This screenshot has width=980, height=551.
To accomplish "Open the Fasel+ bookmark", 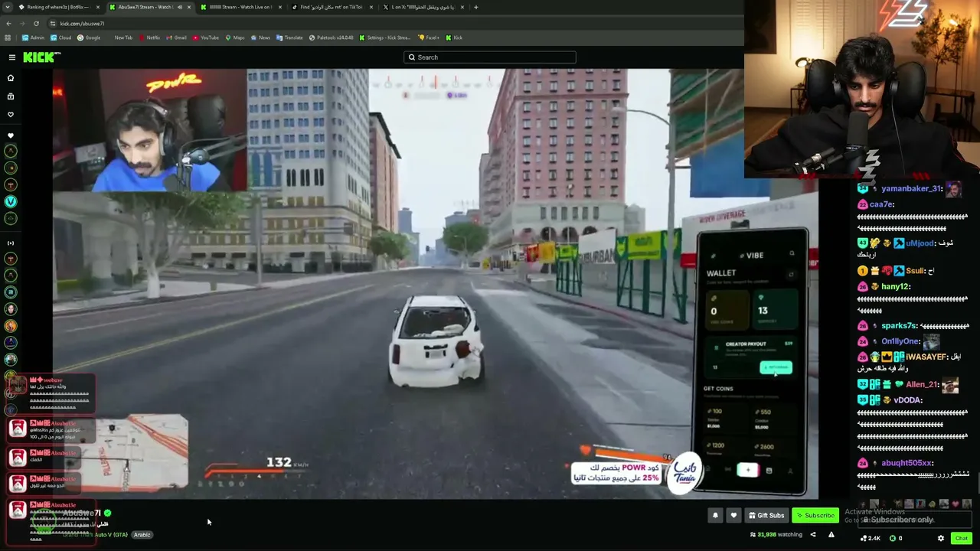I will pos(429,37).
